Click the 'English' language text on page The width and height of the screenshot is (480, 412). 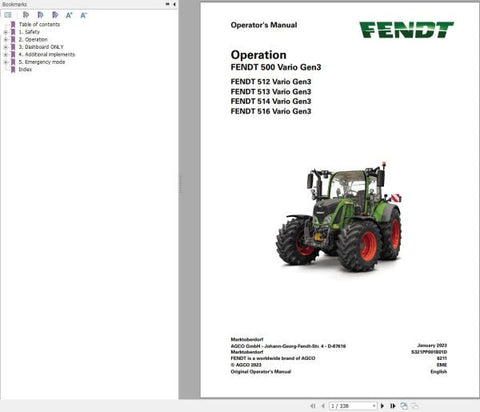tap(439, 371)
